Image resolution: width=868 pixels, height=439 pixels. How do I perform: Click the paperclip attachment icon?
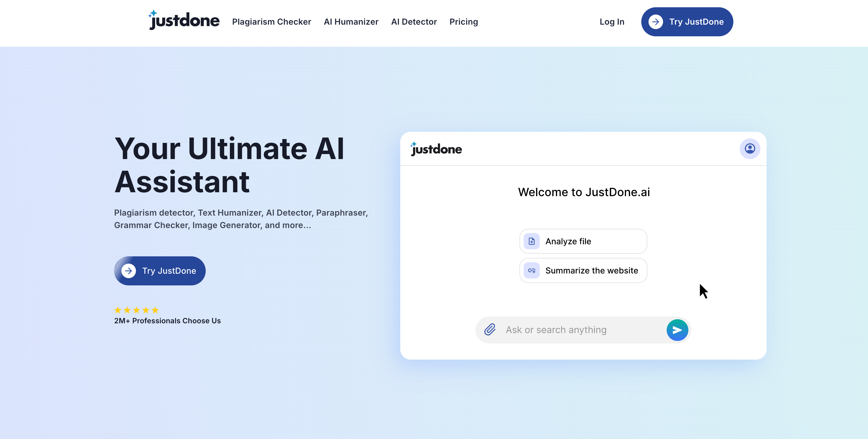click(x=490, y=330)
